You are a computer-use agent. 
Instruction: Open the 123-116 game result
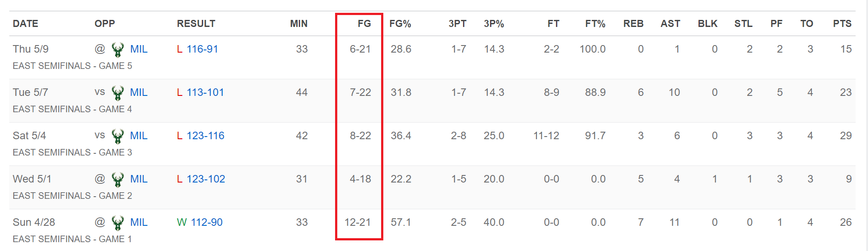coord(205,136)
